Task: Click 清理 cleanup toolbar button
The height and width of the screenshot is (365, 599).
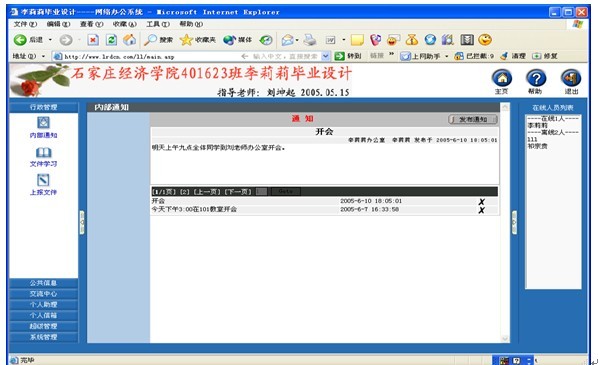Action: (x=513, y=56)
